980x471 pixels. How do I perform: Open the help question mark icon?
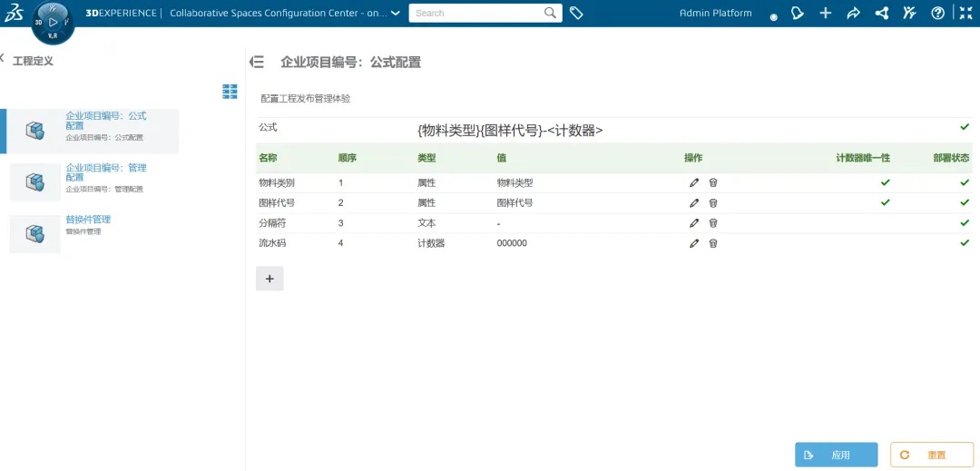coord(938,14)
